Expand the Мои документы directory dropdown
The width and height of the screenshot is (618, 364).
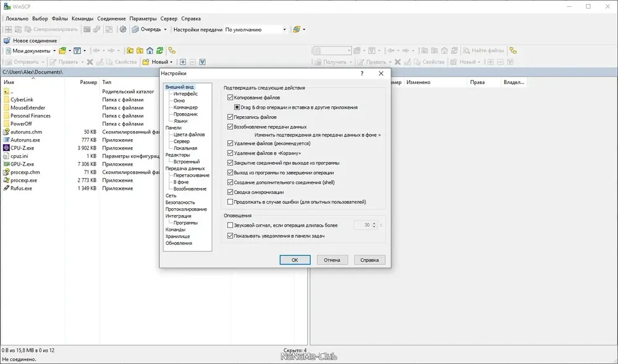(54, 51)
